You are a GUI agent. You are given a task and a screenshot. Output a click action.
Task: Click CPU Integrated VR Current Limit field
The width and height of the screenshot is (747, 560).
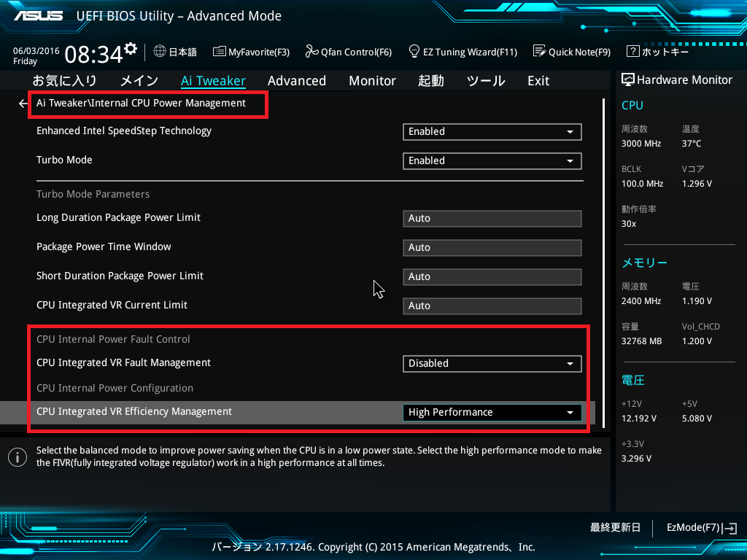tap(492, 306)
